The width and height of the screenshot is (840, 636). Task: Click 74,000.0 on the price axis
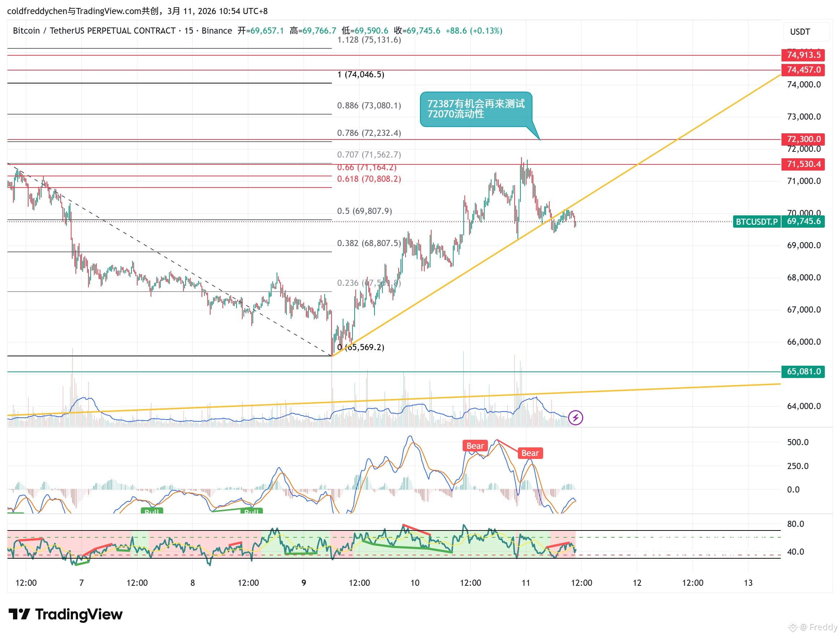tap(804, 85)
